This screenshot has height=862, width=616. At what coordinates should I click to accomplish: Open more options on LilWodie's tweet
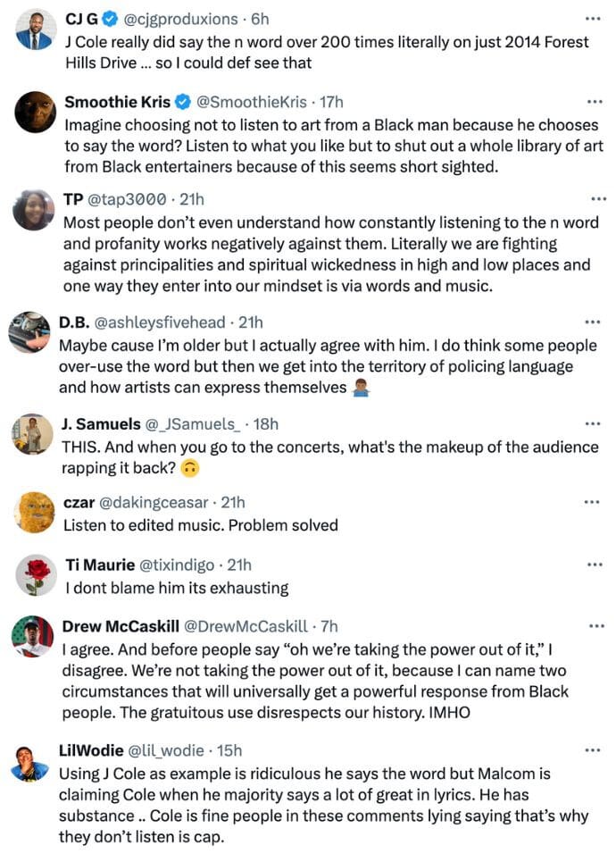tap(593, 750)
